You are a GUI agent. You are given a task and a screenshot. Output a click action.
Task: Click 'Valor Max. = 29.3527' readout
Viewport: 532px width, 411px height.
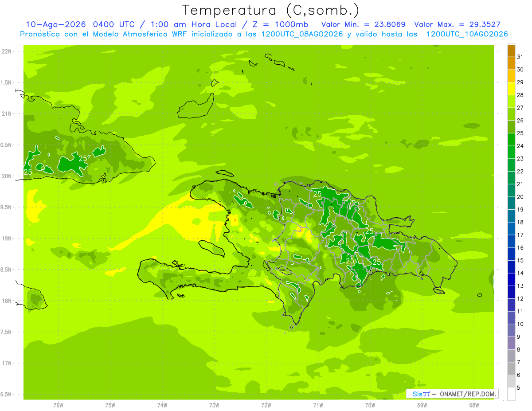pyautogui.click(x=457, y=24)
